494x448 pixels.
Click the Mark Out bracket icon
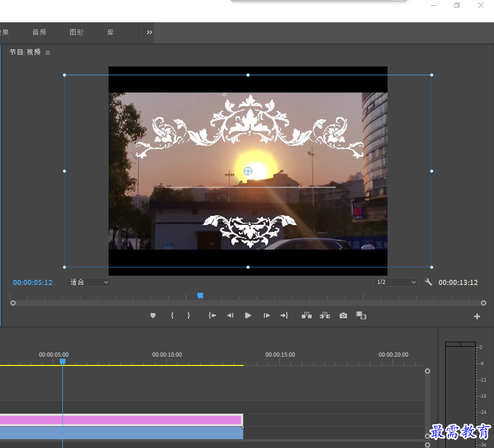click(189, 316)
